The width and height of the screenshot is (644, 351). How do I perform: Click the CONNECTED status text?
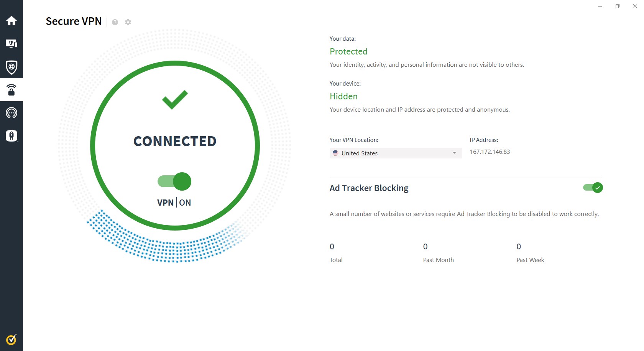[175, 141]
